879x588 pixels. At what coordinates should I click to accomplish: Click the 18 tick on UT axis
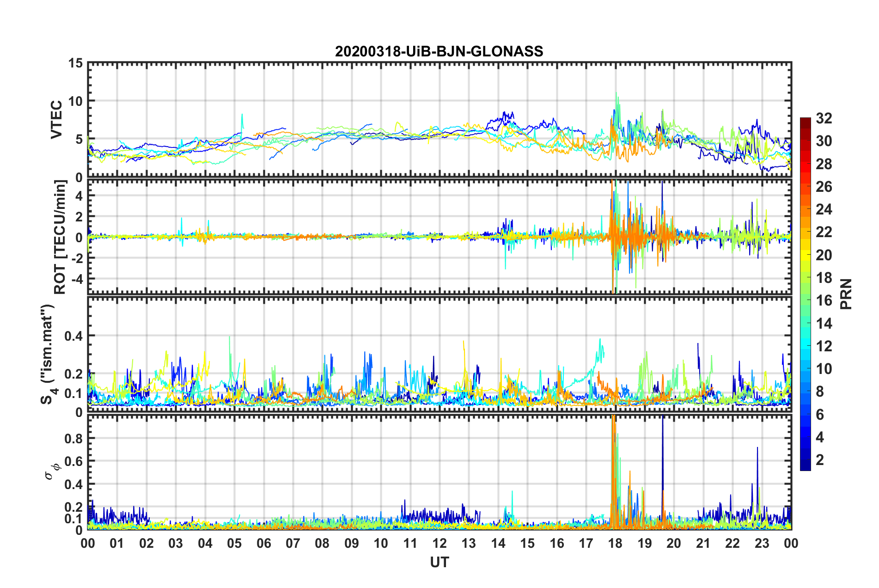coord(615,543)
